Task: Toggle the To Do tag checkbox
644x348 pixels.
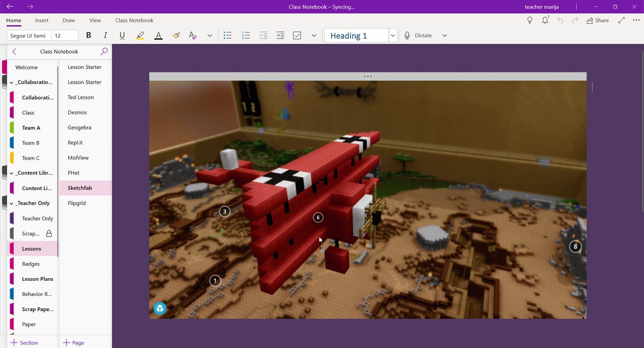Action: tap(297, 35)
